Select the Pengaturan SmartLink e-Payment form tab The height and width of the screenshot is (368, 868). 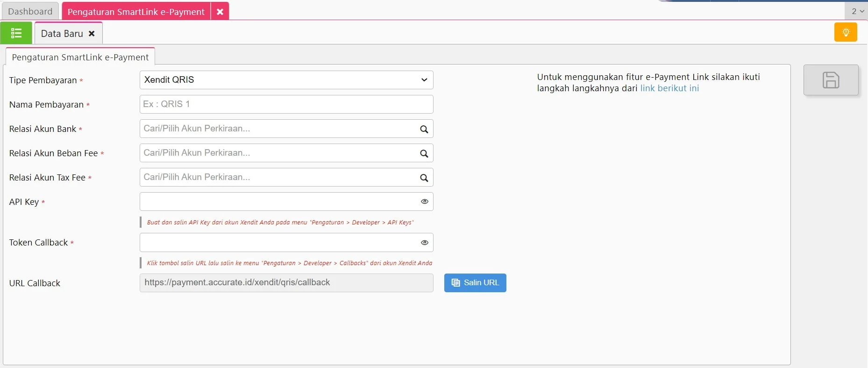click(80, 57)
